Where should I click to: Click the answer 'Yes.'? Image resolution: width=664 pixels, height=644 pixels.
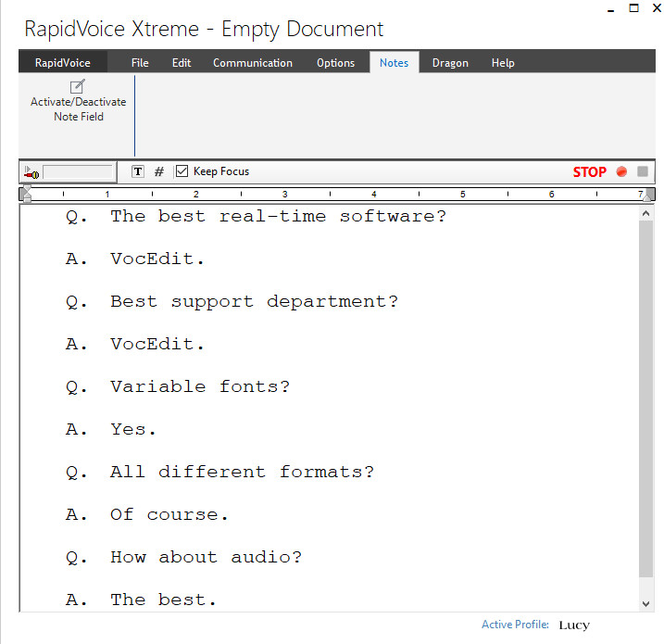point(133,429)
